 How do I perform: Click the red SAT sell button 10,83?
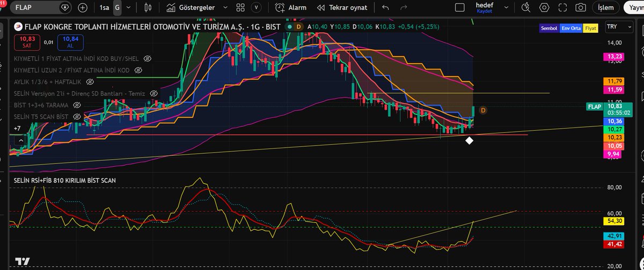point(27,42)
